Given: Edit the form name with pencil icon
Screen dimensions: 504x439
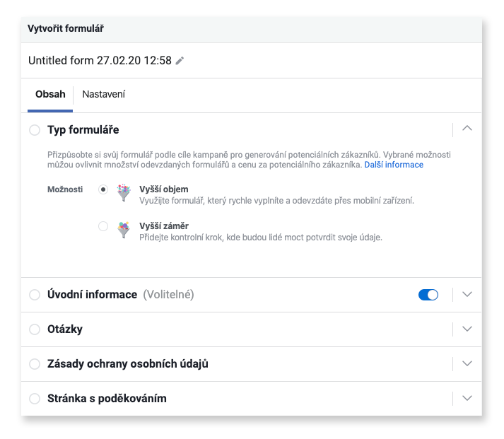Looking at the screenshot, I should (x=180, y=61).
